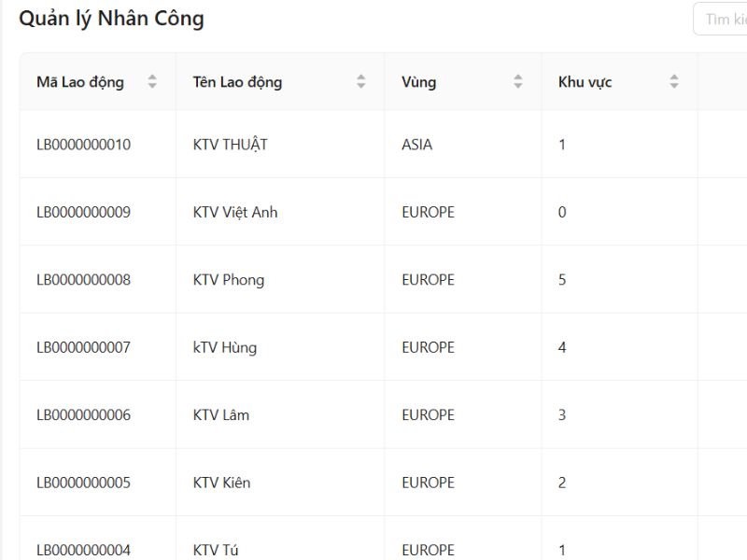Click labor code LB0000000007
Image resolution: width=747 pixels, height=560 pixels.
(84, 347)
